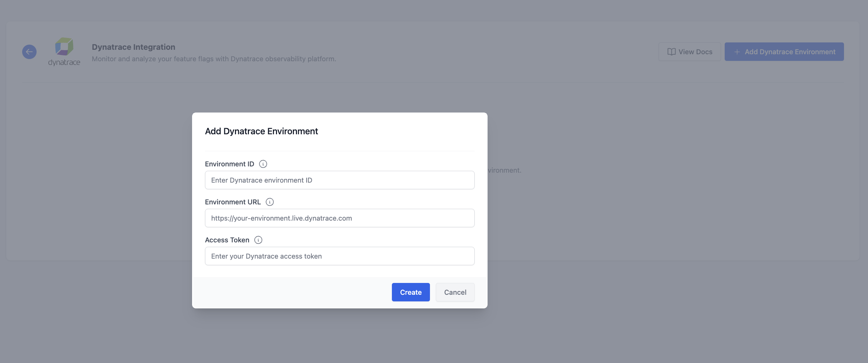Open the Dynatrace documentation via View Docs
This screenshot has width=868, height=363.
pyautogui.click(x=689, y=52)
